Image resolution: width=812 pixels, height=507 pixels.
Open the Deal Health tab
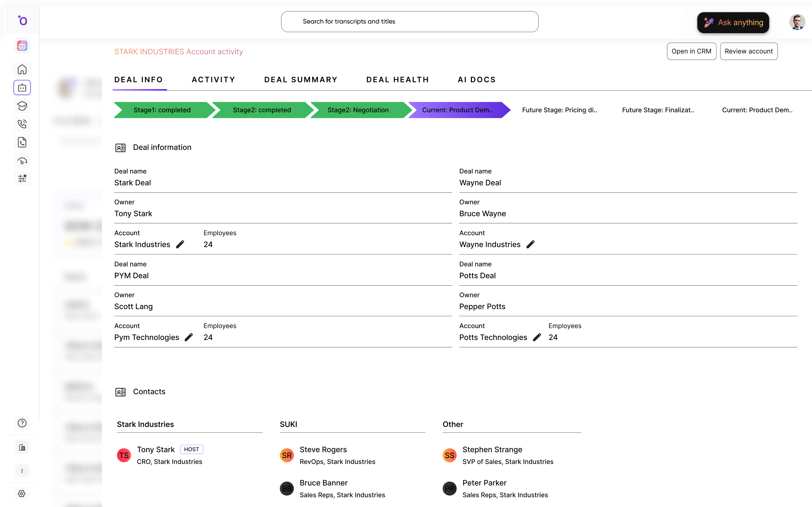[397, 79]
